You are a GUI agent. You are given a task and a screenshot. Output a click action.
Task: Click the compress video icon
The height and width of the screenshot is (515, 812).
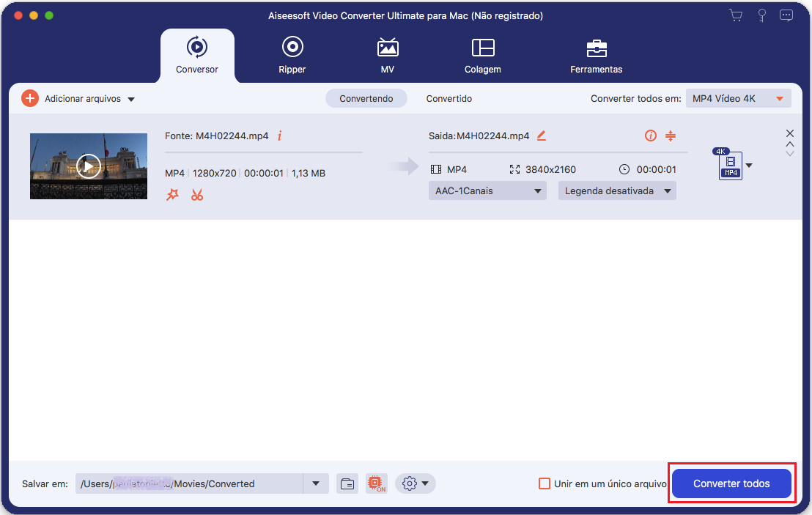(671, 136)
